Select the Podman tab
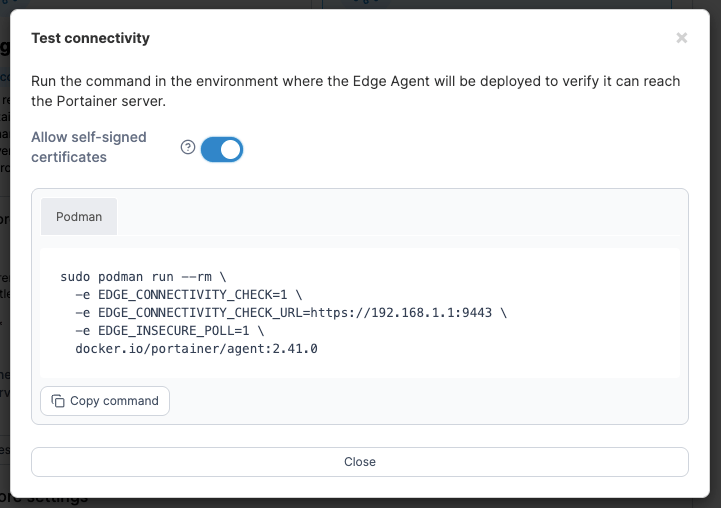The width and height of the screenshot is (721, 508). [x=79, y=217]
